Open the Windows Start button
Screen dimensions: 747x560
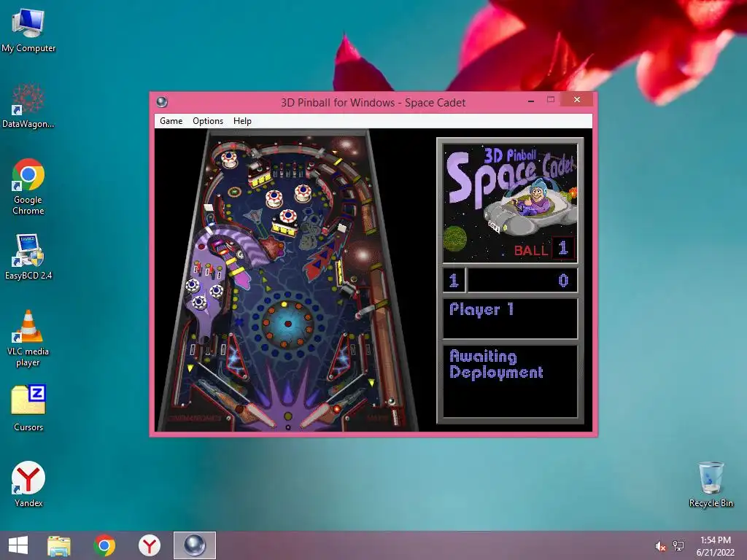click(x=18, y=545)
